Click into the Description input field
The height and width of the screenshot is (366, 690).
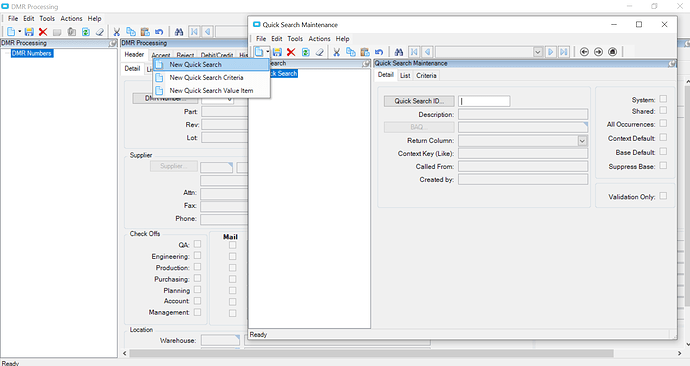pyautogui.click(x=523, y=114)
